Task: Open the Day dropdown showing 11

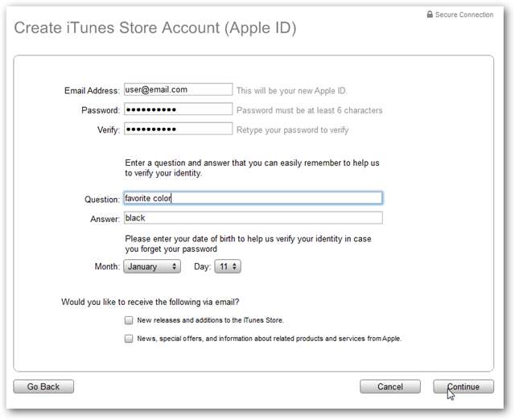Action: 228,266
